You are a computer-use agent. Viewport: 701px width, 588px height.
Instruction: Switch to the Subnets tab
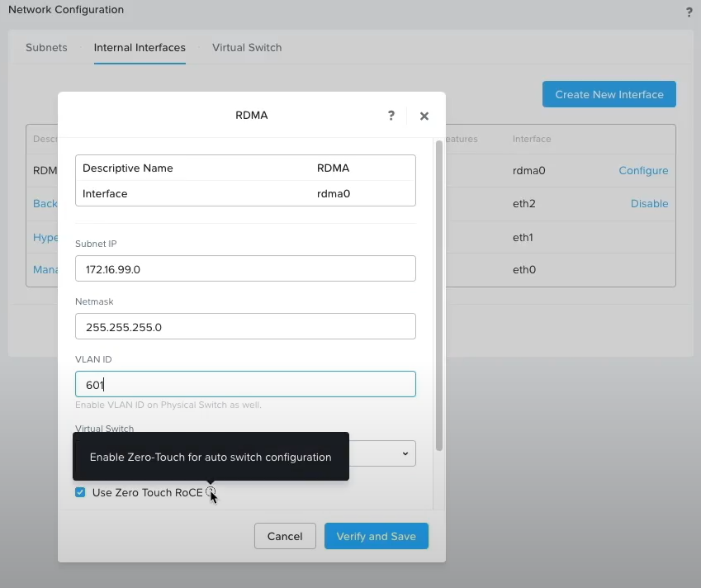click(x=46, y=48)
